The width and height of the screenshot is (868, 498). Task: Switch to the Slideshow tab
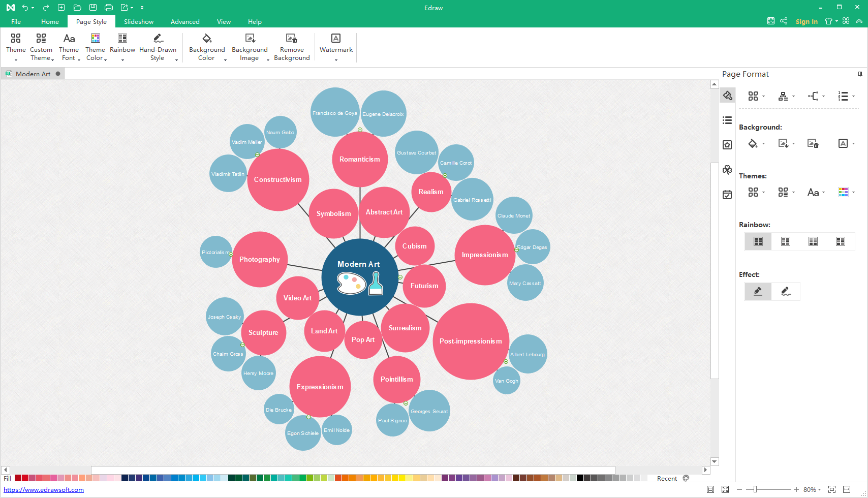coord(139,22)
